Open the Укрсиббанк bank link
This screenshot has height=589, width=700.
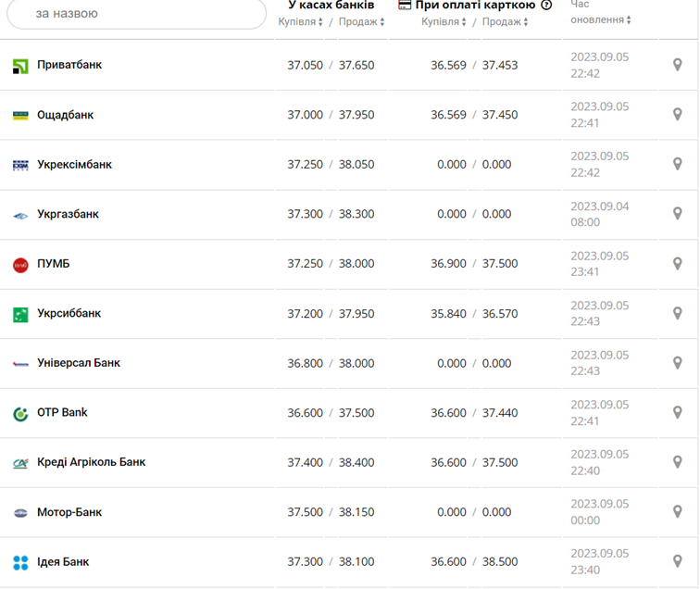(x=69, y=313)
